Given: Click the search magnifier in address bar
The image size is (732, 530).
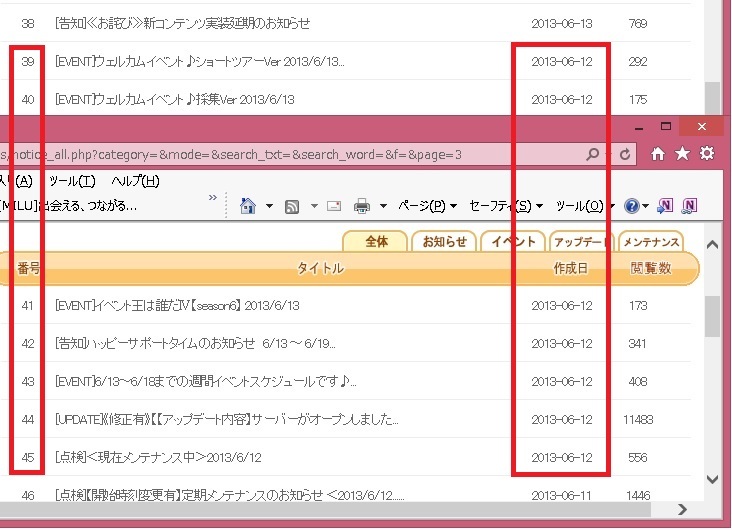Looking at the screenshot, I should tap(593, 154).
